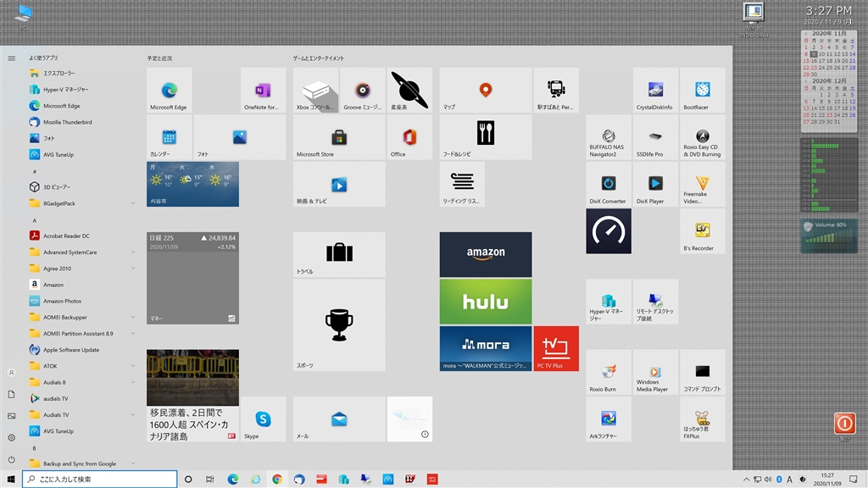868x488 pixels.
Task: Launch the SSDlife Pro tile
Action: [655, 138]
